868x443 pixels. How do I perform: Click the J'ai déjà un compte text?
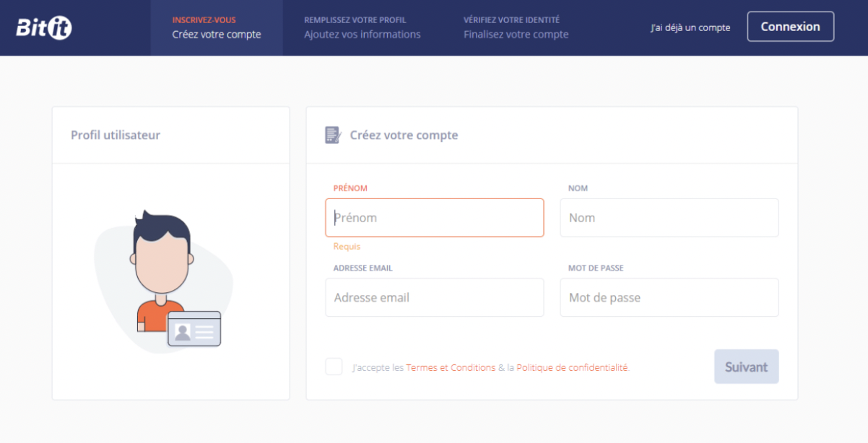pos(690,28)
